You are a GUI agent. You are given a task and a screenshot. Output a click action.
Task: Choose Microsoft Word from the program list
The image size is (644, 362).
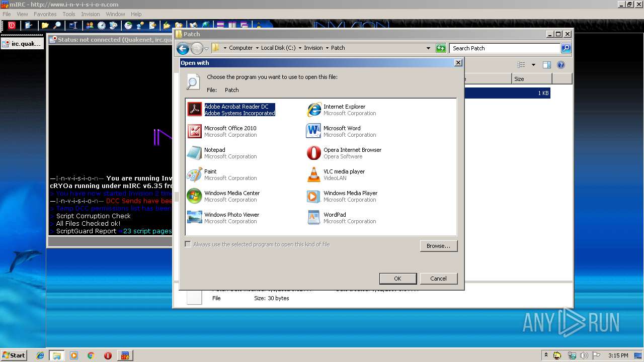(x=342, y=131)
